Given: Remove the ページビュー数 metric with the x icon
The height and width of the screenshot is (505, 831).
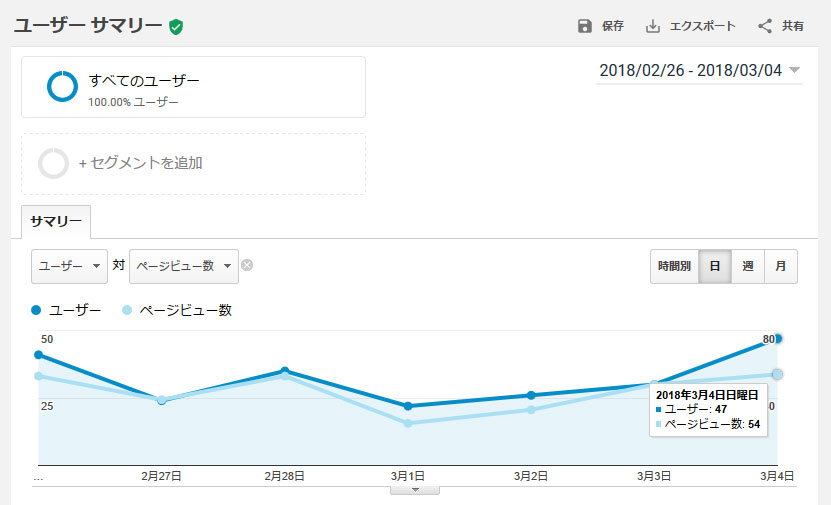Looking at the screenshot, I should click(247, 265).
